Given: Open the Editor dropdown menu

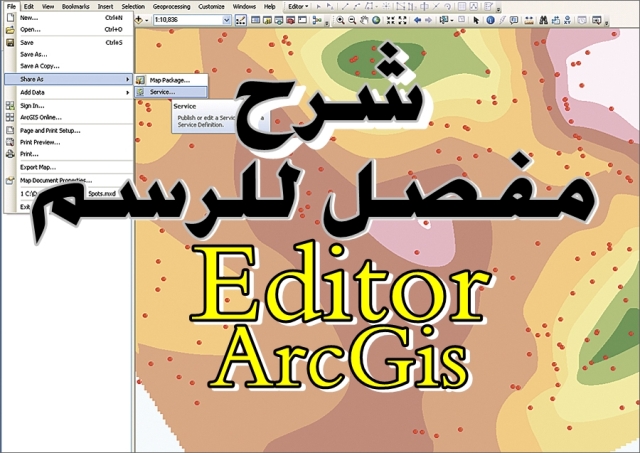Looking at the screenshot, I should point(298,7).
